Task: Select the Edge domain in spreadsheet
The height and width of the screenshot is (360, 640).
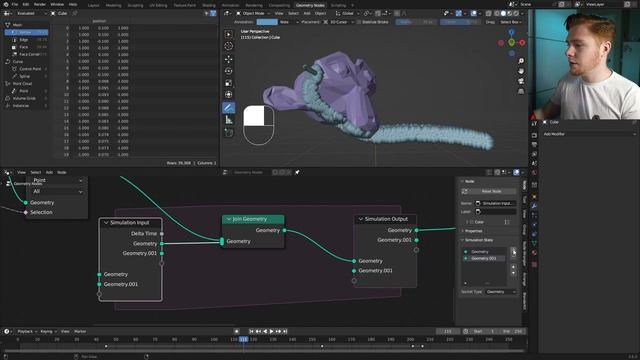Action: tap(27, 40)
